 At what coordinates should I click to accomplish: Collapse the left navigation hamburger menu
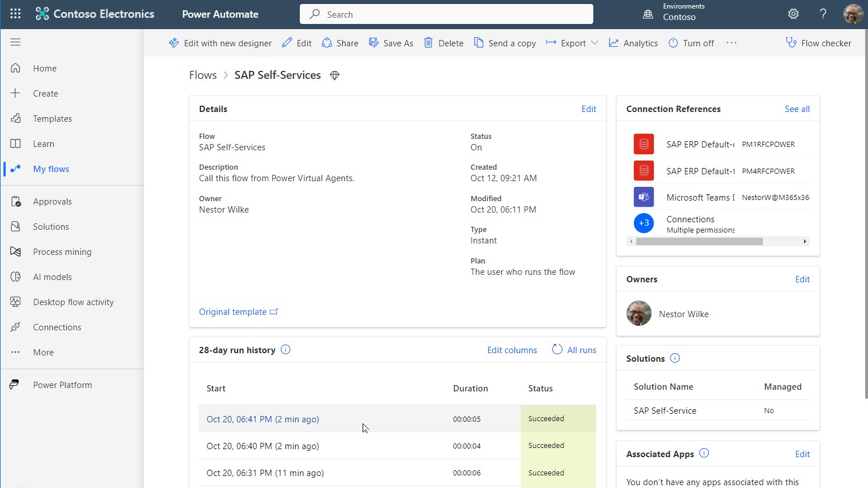[15, 42]
